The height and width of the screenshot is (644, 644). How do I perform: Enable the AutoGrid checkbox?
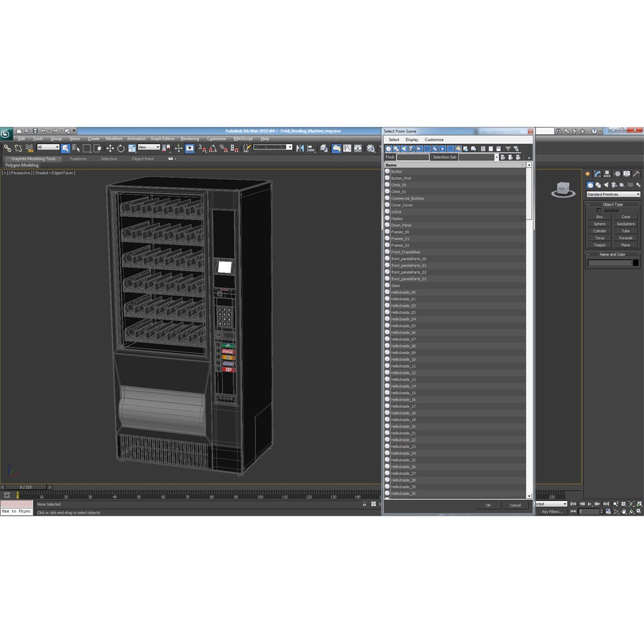click(x=599, y=210)
